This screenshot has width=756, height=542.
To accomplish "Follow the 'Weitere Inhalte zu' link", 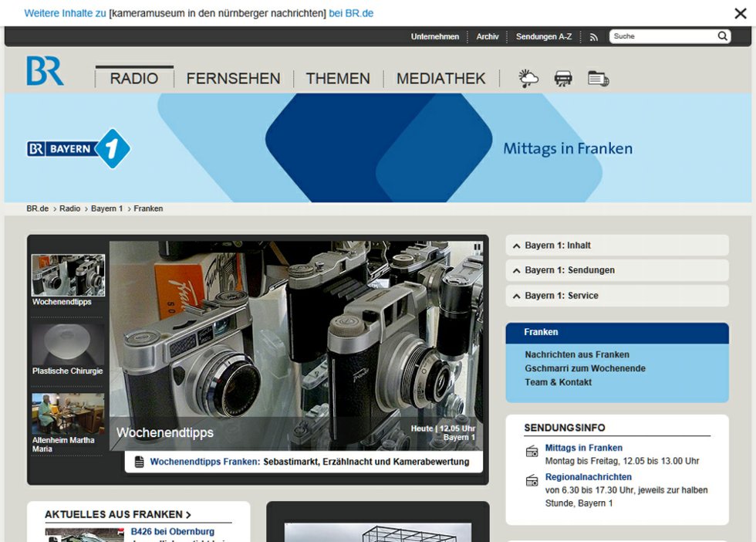I will point(65,14).
